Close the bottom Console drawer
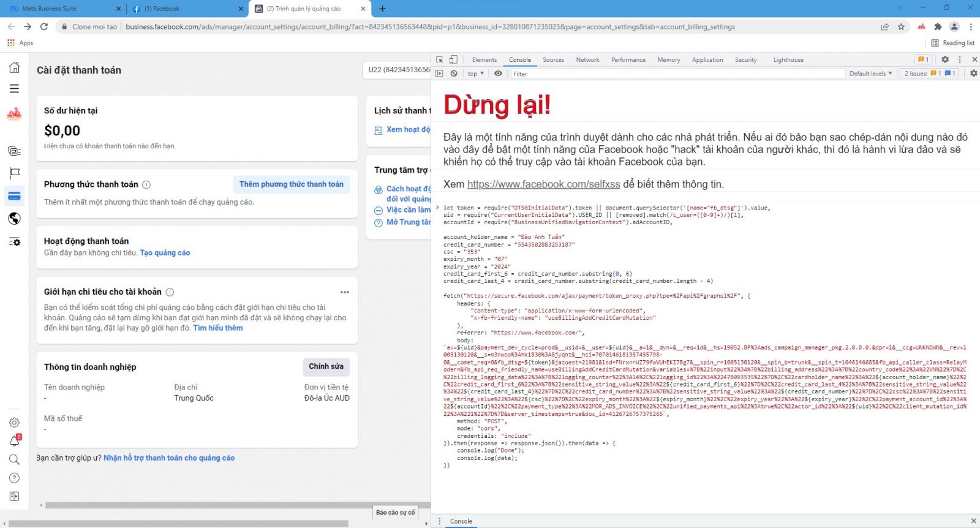The height and width of the screenshot is (528, 980). point(973,521)
